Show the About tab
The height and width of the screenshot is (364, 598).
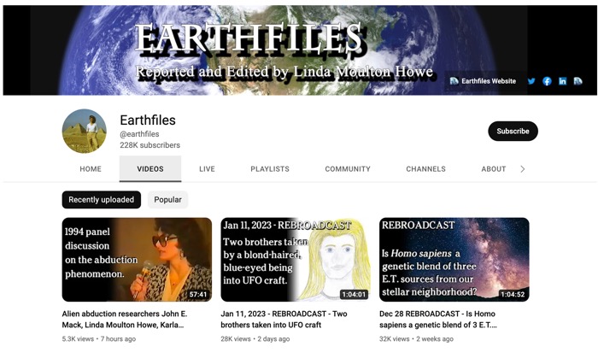[494, 169]
